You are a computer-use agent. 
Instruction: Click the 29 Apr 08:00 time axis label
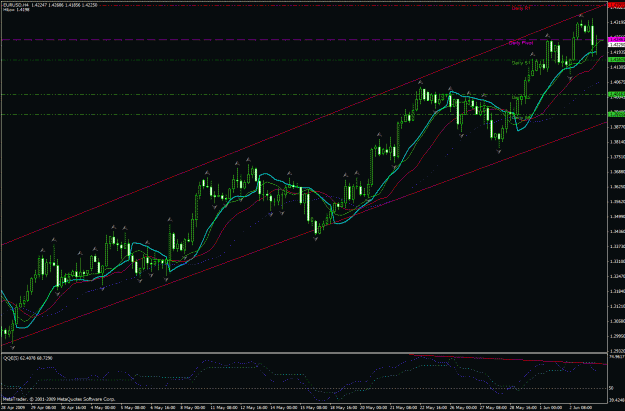point(43,408)
